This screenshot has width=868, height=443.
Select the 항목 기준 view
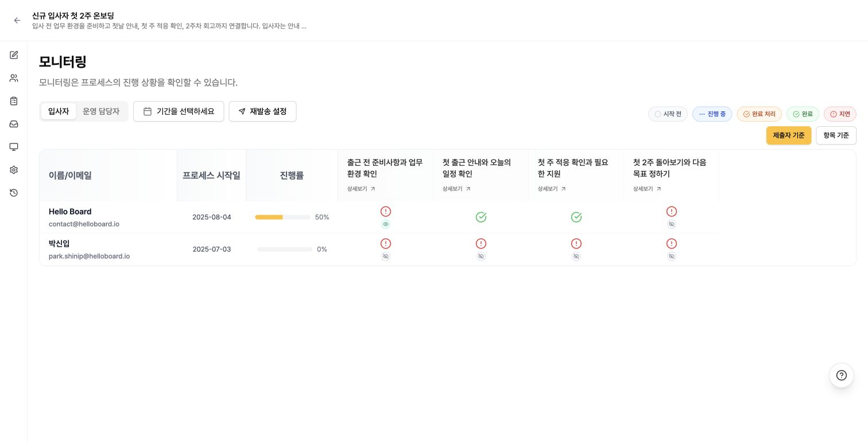pos(836,135)
